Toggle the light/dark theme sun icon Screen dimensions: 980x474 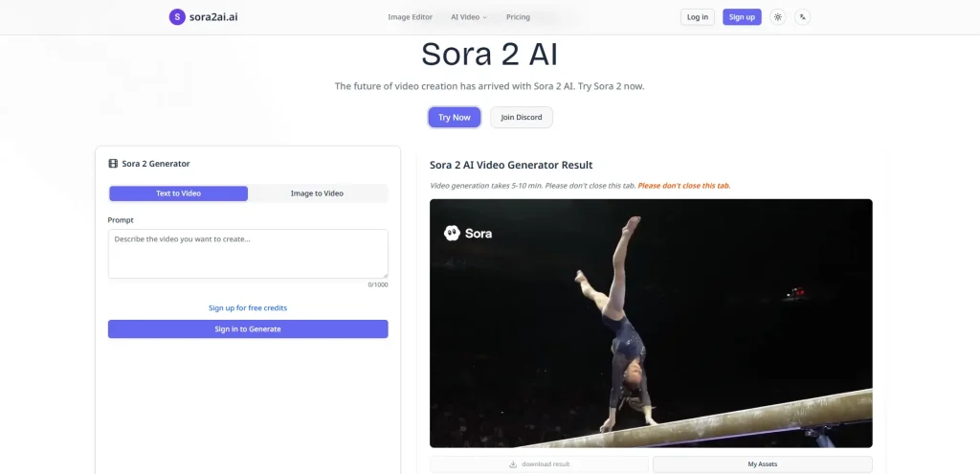[777, 17]
